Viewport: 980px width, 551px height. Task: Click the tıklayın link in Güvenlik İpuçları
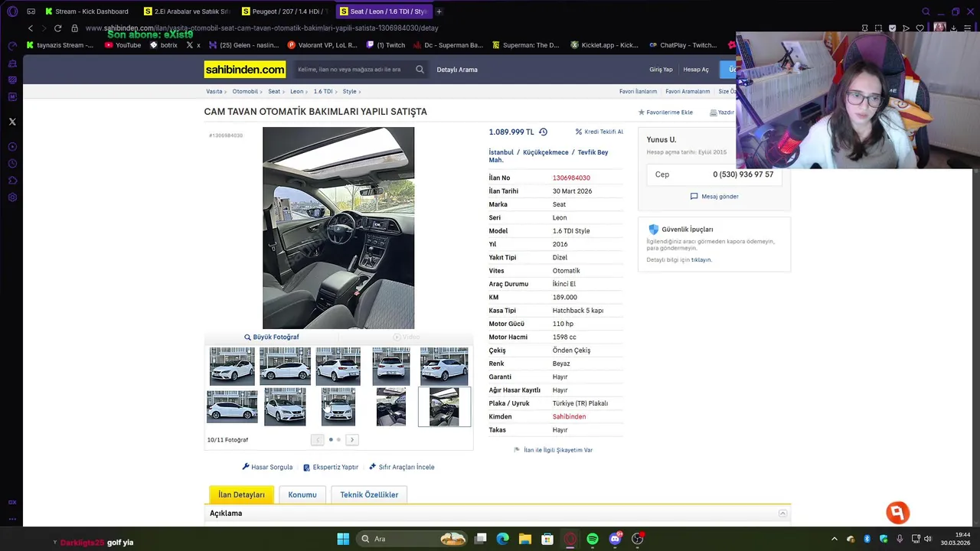(701, 260)
